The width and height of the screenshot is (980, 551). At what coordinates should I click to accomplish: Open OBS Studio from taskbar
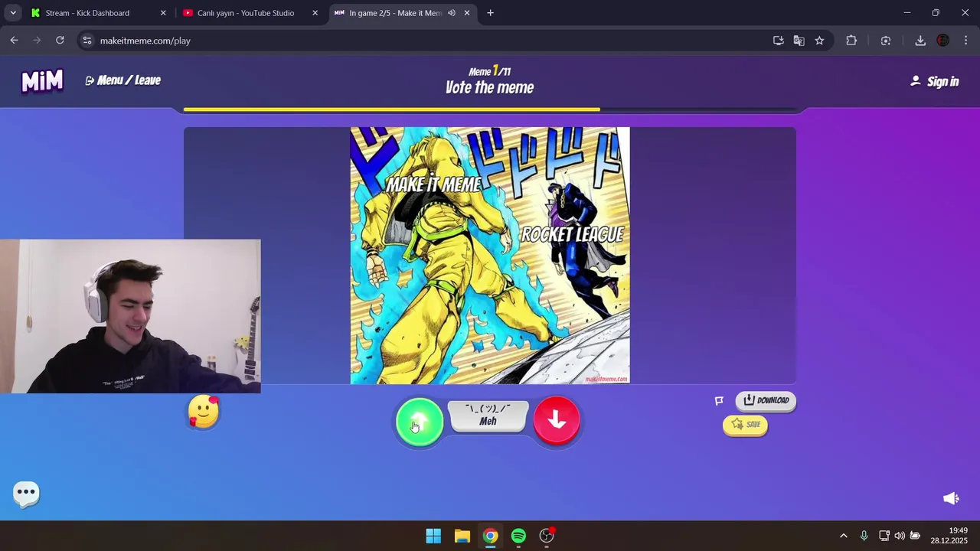click(x=547, y=536)
